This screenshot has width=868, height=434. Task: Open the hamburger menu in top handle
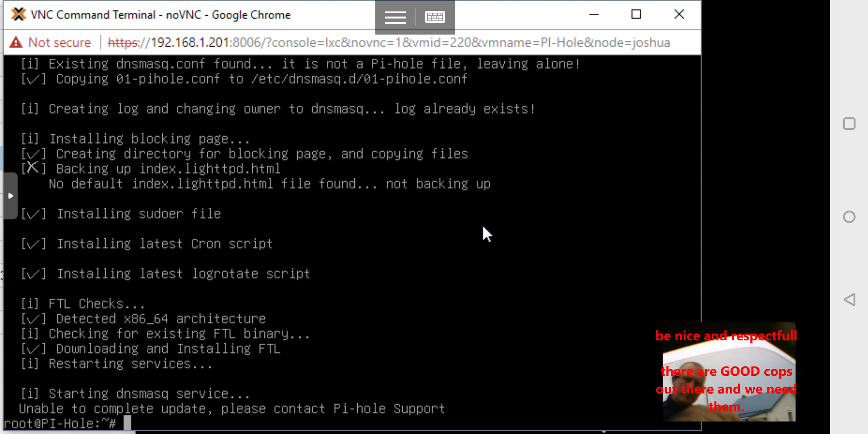[395, 17]
